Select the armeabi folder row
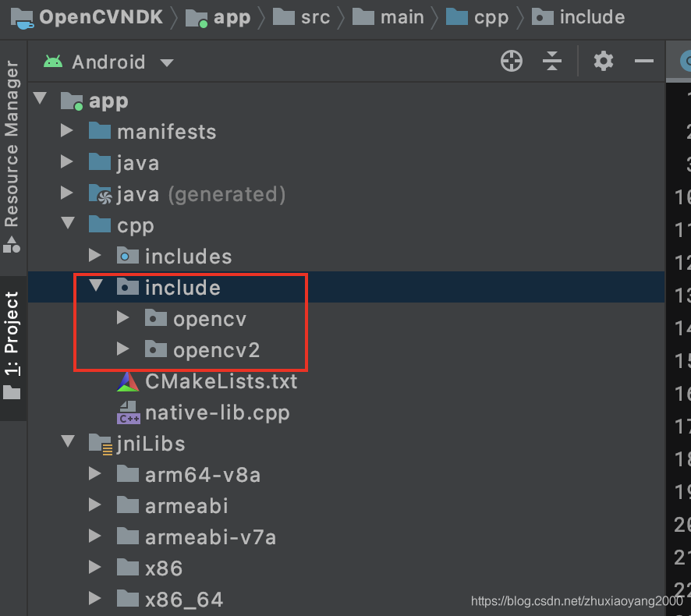Viewport: 691px width, 616px height. [346, 505]
